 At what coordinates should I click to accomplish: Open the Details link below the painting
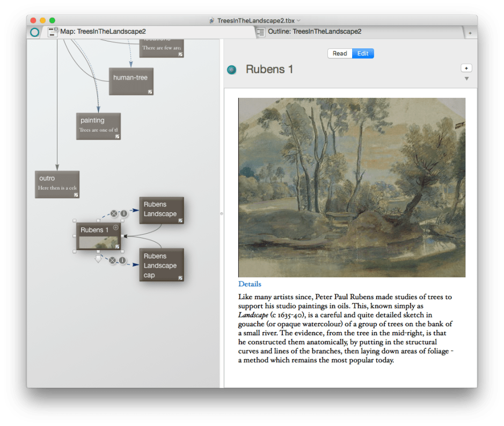pos(250,284)
